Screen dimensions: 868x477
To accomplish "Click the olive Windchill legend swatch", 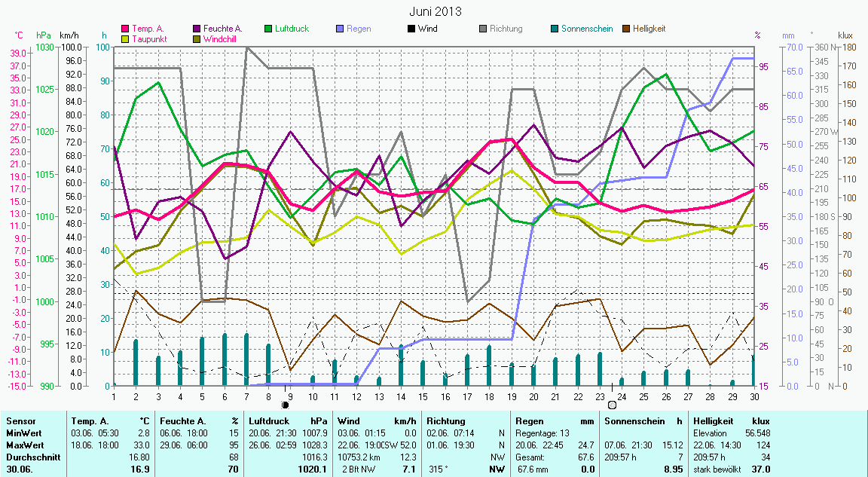I will [x=197, y=39].
